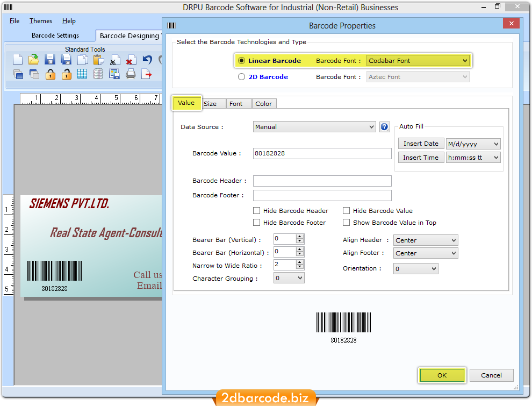Open the File menu
532x406 pixels.
point(15,21)
